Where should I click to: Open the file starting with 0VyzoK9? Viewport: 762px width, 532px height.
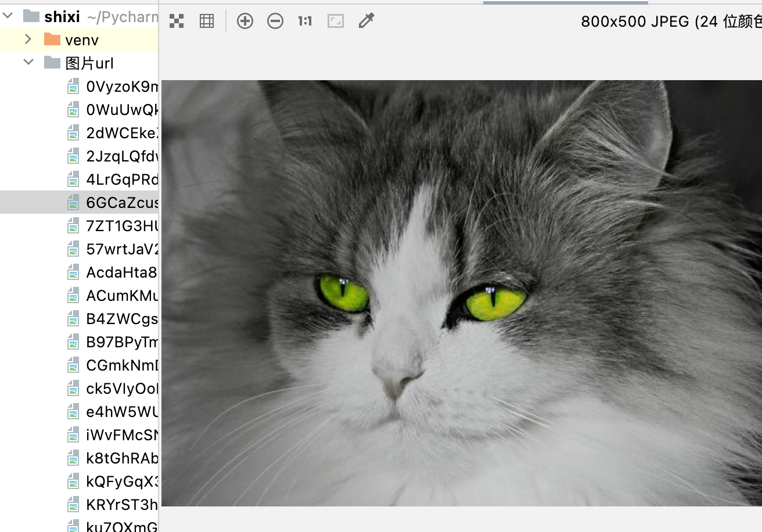click(x=122, y=86)
